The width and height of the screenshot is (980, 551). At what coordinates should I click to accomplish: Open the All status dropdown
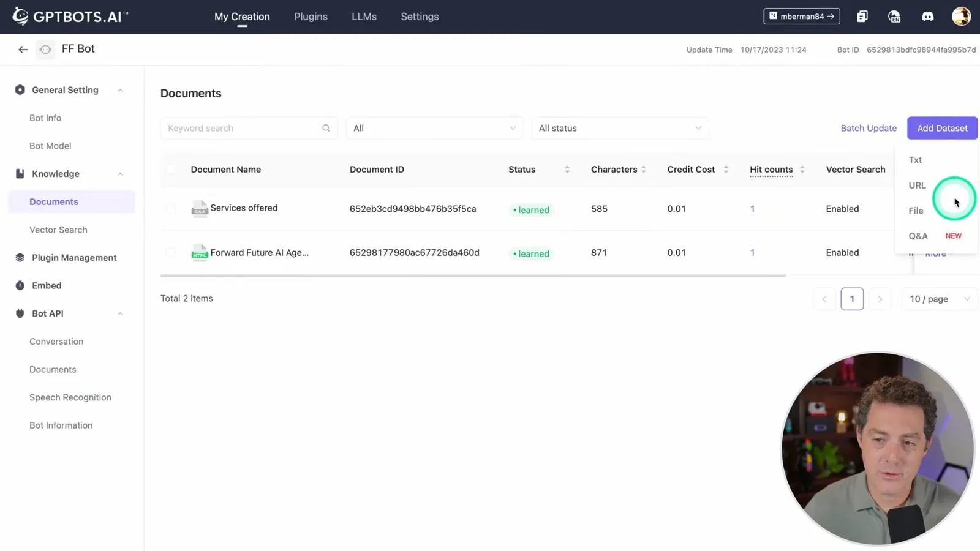[x=620, y=128]
